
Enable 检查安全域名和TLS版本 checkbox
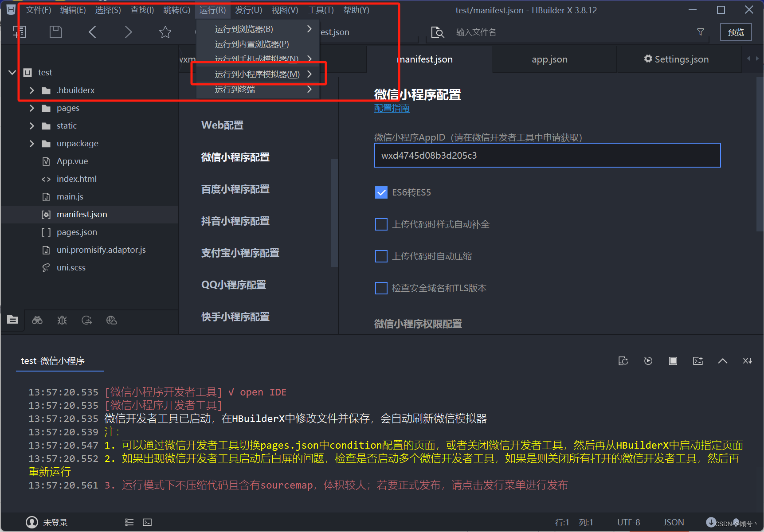pyautogui.click(x=381, y=288)
